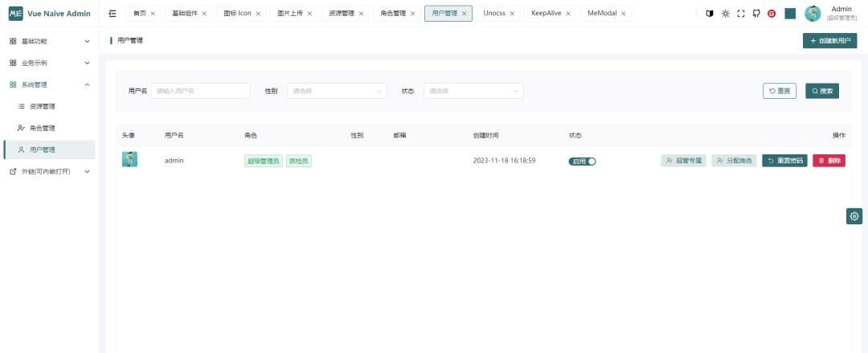Click the 创建时间 column header
The width and height of the screenshot is (868, 353).
click(x=485, y=135)
